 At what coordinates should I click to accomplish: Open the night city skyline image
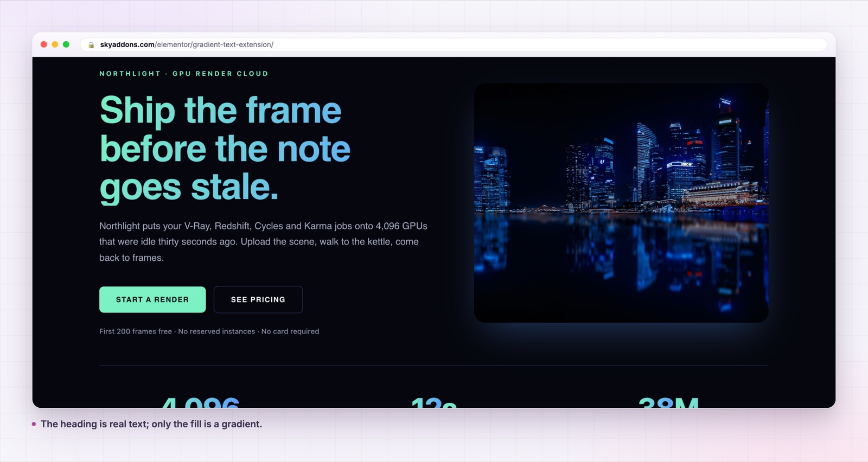[621, 203]
